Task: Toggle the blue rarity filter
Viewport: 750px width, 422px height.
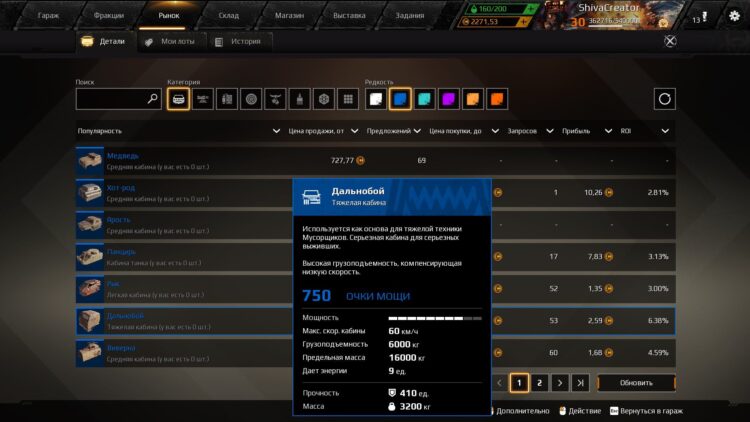Action: click(x=399, y=99)
